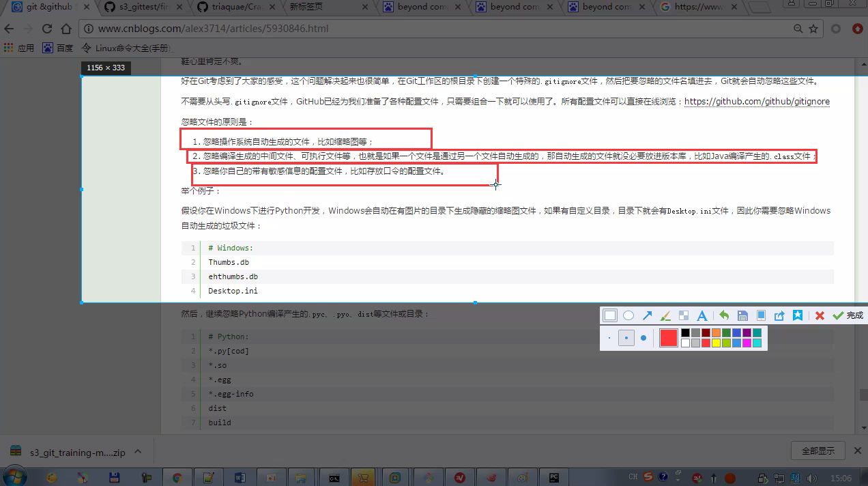Click the large current red color preview
The width and height of the screenshot is (868, 486).
pos(669,338)
